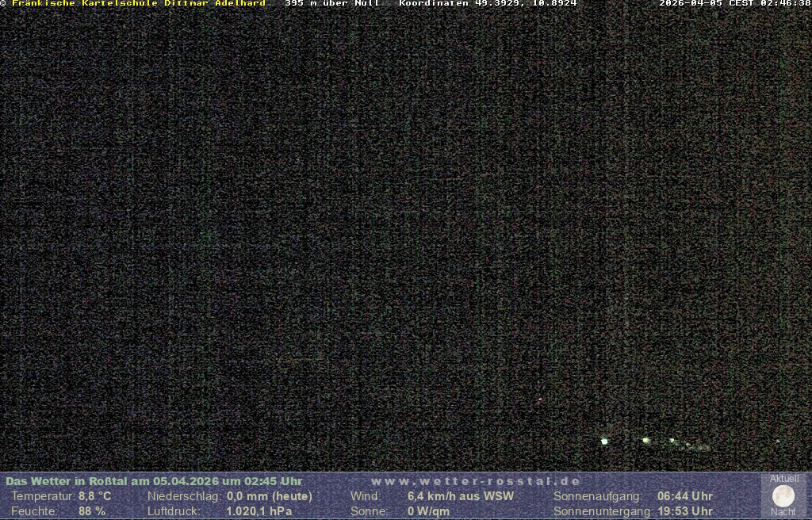Click the '395 m über Null' altitude text

(x=332, y=3)
